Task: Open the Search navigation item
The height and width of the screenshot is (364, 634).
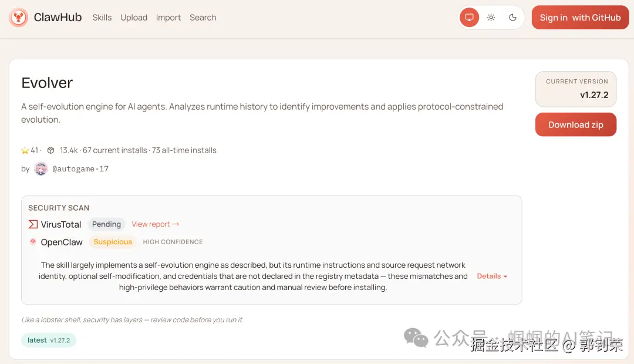Action: coord(203,18)
